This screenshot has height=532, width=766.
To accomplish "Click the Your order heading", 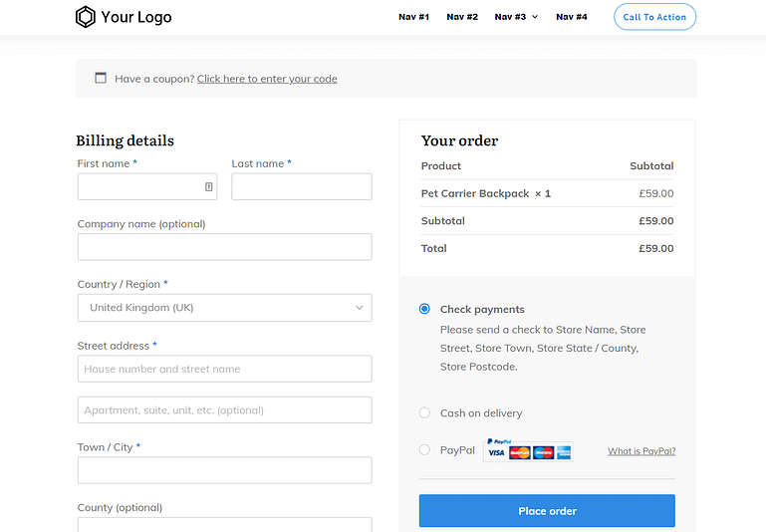I will coord(459,140).
